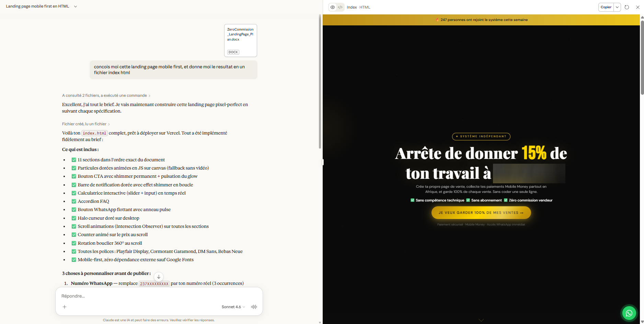The width and height of the screenshot is (644, 324).
Task: Click the chat pane vertical scrollbar
Action: [x=320, y=81]
